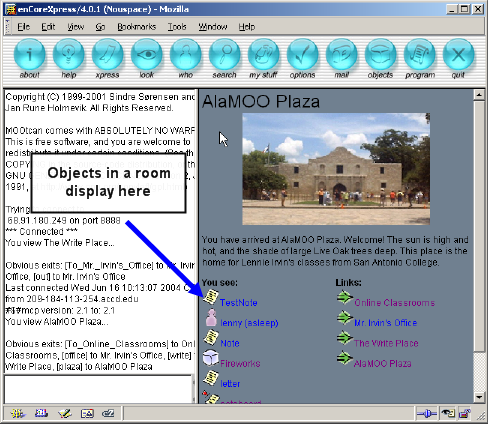Click the TestNote note icon
The height and width of the screenshot is (424, 488).
[x=211, y=297]
